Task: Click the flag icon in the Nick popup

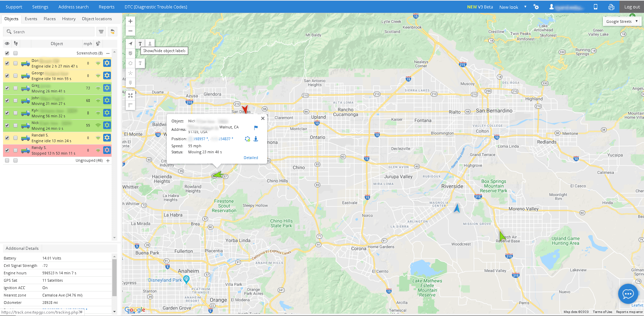Action: click(x=255, y=128)
